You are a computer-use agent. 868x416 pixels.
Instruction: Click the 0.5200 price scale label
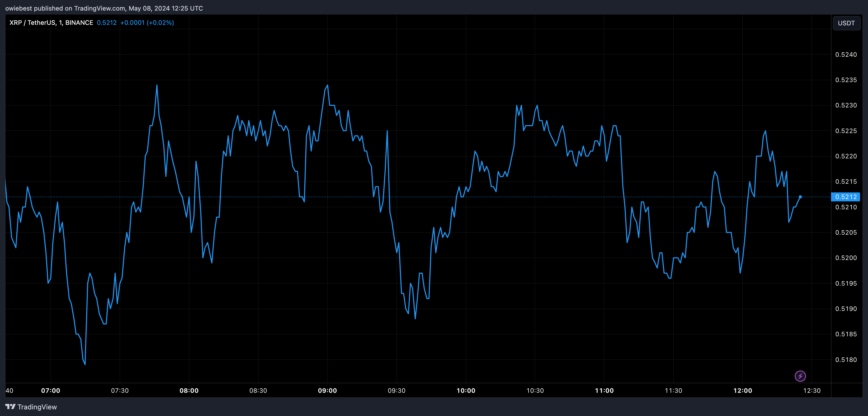[x=846, y=258]
